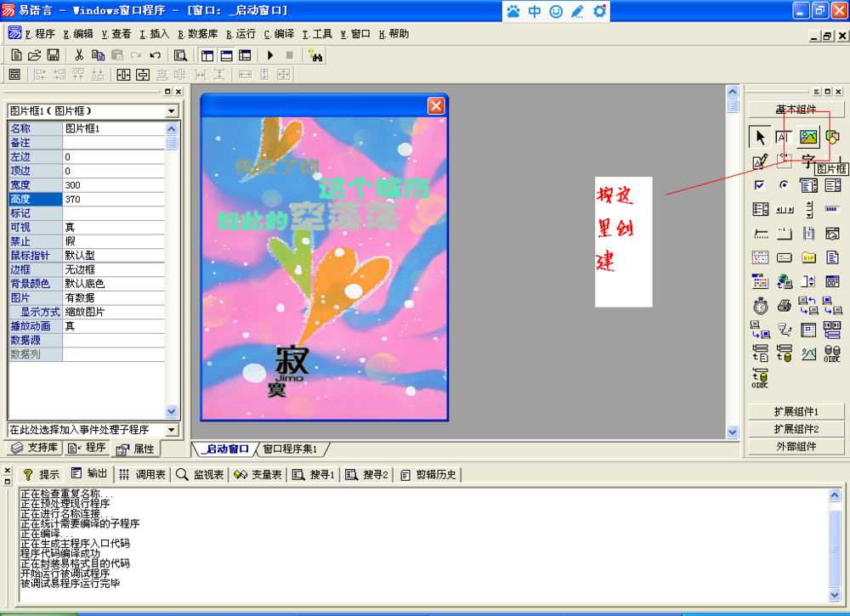
Task: Expand the 扩展组件2 component group
Action: (796, 429)
